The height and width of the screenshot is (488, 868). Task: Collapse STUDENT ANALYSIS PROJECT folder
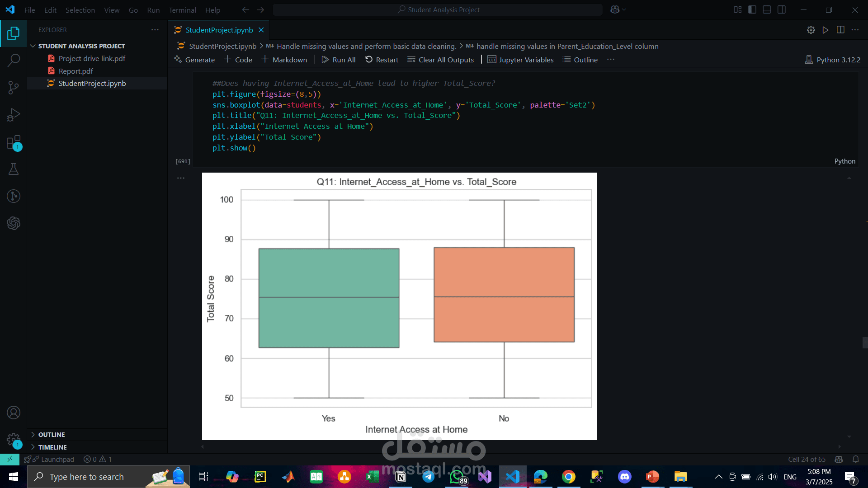point(81,46)
